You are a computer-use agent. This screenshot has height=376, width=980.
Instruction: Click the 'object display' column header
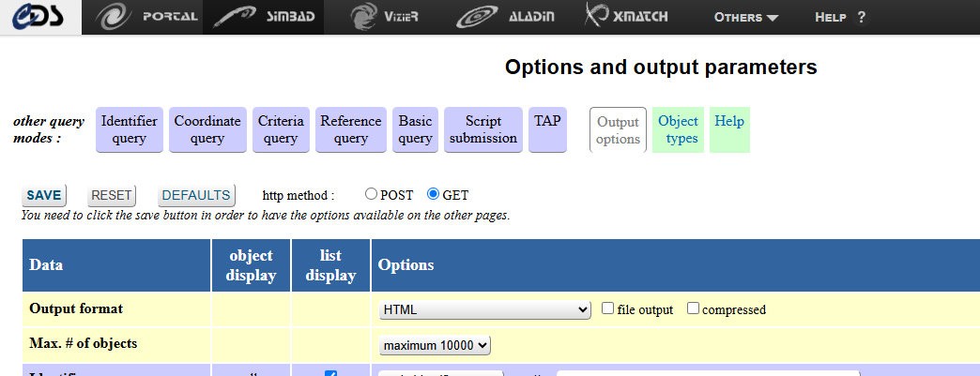[x=252, y=264]
